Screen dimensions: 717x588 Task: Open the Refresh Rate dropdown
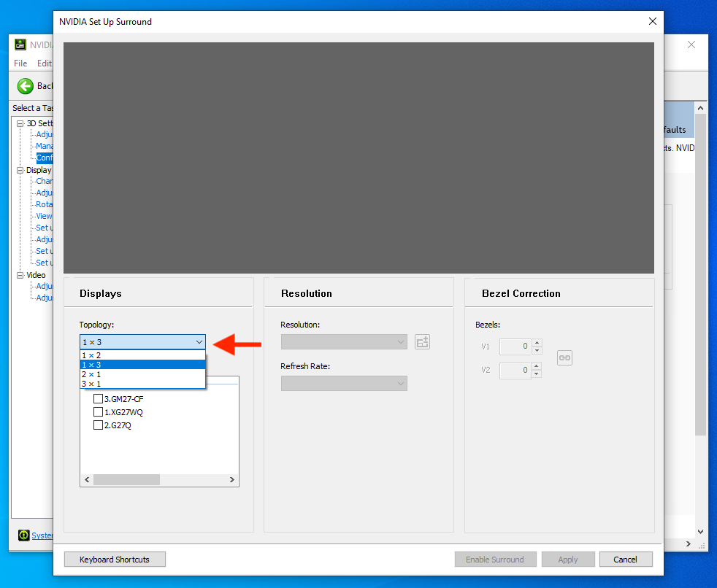click(x=344, y=383)
